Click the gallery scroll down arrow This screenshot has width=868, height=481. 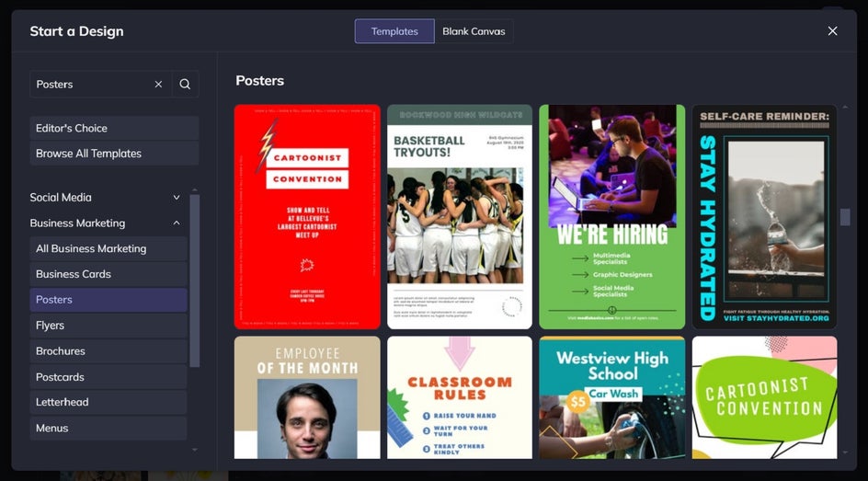pyautogui.click(x=845, y=452)
